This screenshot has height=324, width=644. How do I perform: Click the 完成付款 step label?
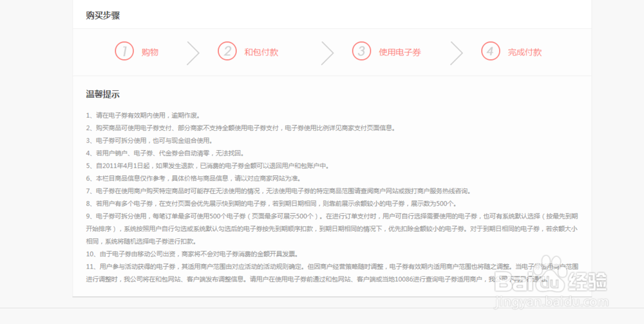pos(525,53)
